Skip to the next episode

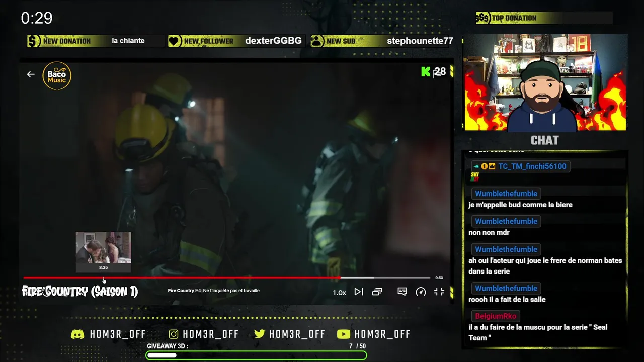tap(359, 292)
